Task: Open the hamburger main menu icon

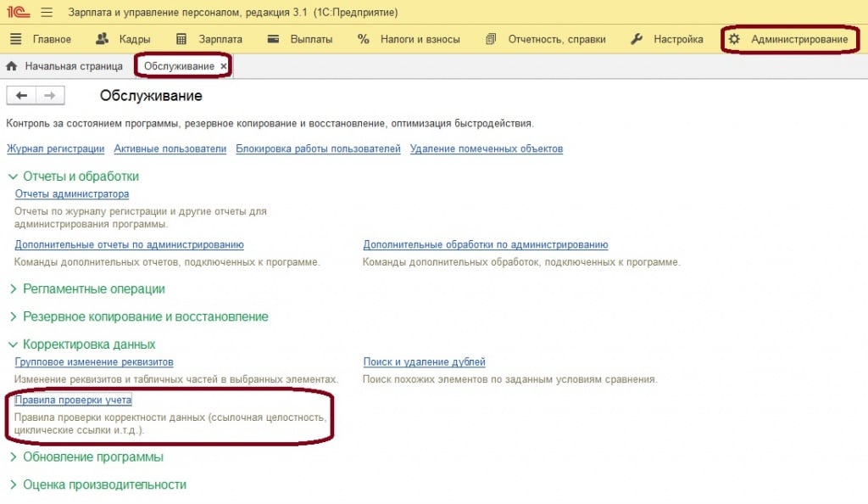Action: 46,13
